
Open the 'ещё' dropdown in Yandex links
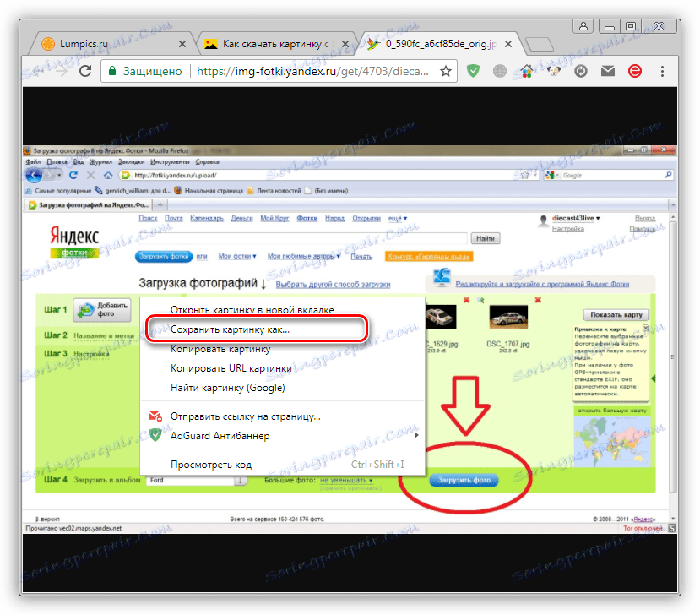[398, 219]
